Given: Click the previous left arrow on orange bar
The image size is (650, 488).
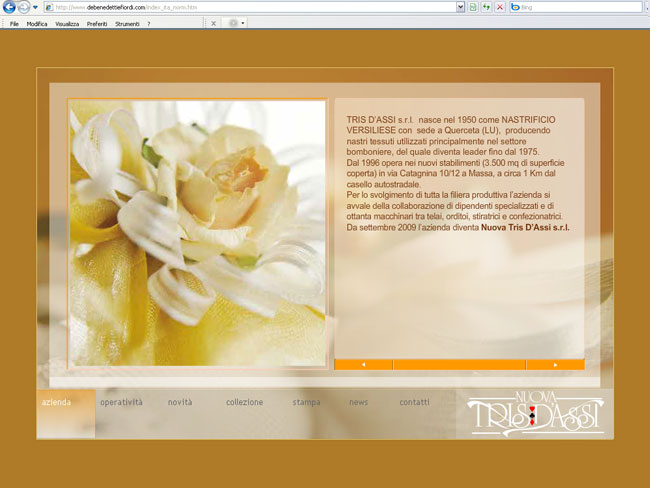Looking at the screenshot, I should click(364, 365).
